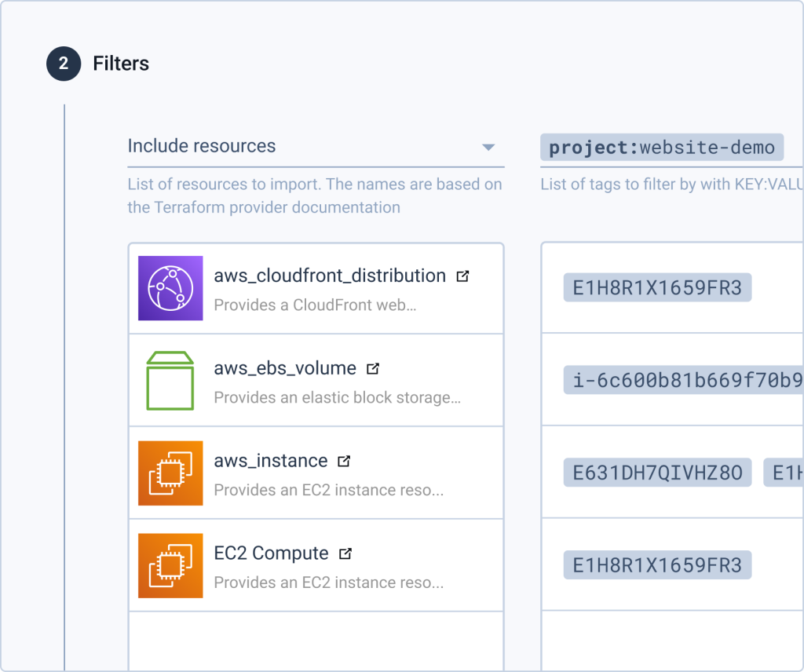Screen dimensions: 804x672
Task: Expand the Include resources dropdown arrow
Action: tap(488, 148)
